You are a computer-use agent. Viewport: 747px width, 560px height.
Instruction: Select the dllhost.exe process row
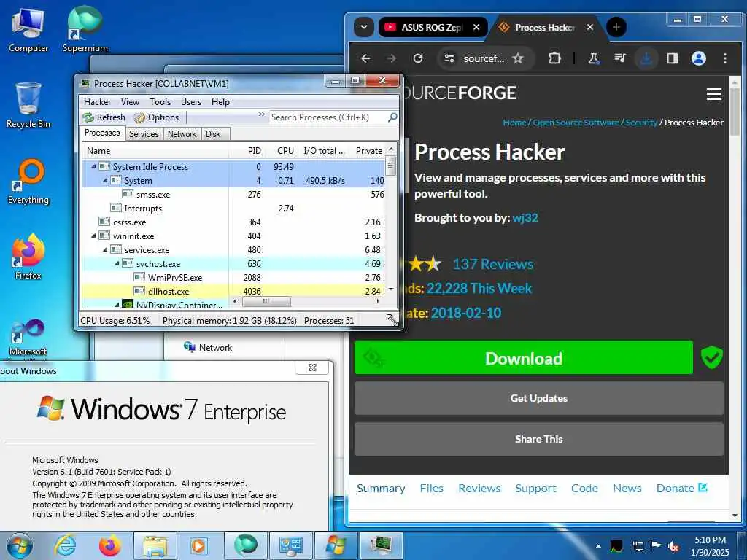coord(233,291)
